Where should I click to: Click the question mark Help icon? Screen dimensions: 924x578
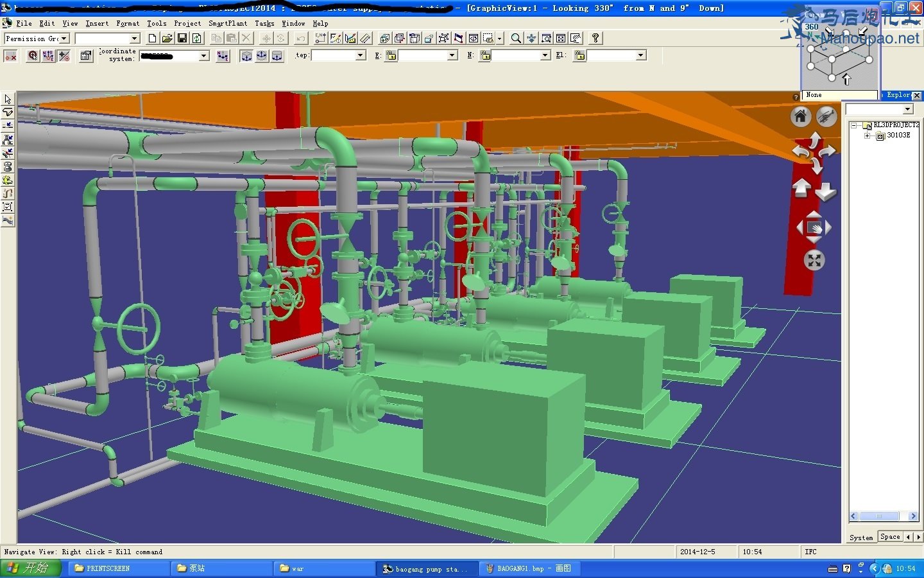point(595,38)
